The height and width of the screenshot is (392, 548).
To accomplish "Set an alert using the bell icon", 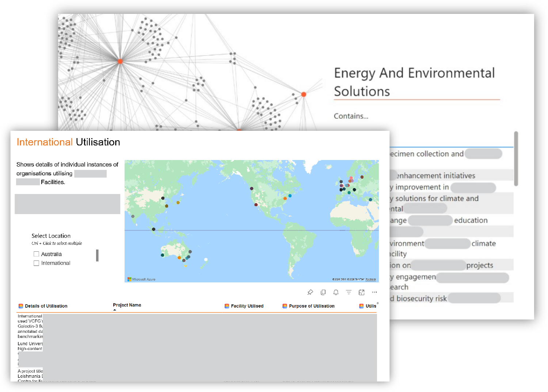I will [x=336, y=292].
